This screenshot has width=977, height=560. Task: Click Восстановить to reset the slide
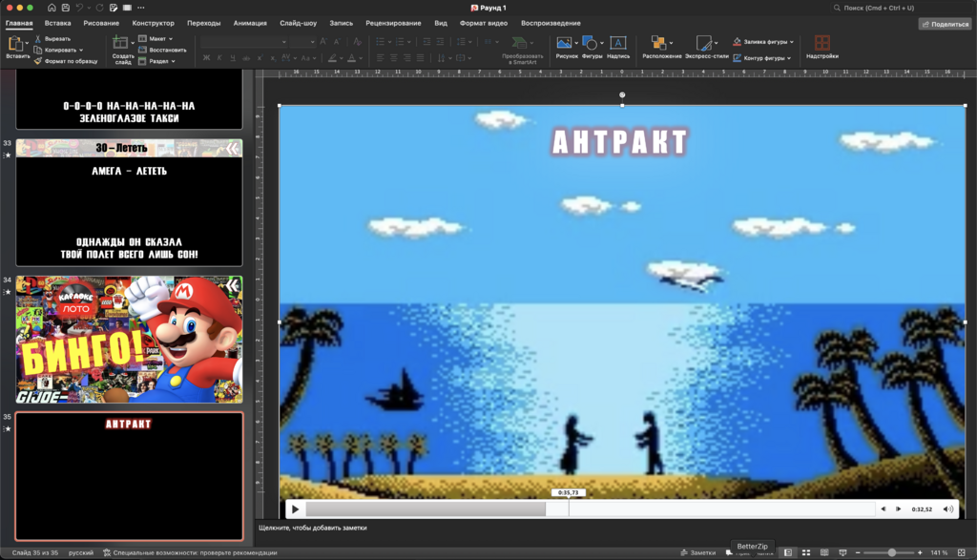(x=162, y=50)
